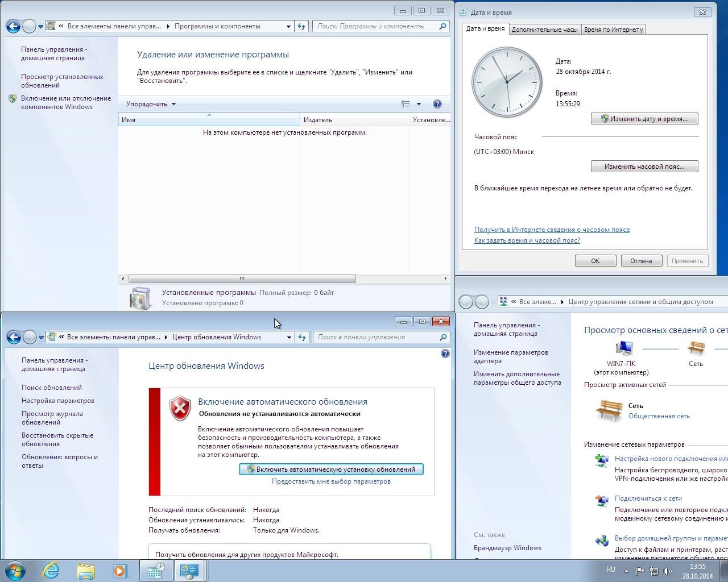Expand view options arrow next to view icon
The width and height of the screenshot is (728, 582).
pos(419,104)
